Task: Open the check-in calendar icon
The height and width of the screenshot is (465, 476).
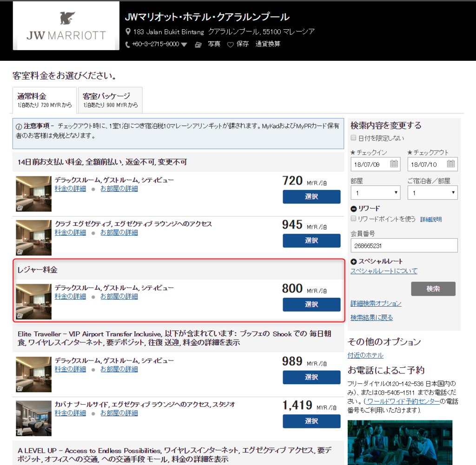Action: (394, 164)
